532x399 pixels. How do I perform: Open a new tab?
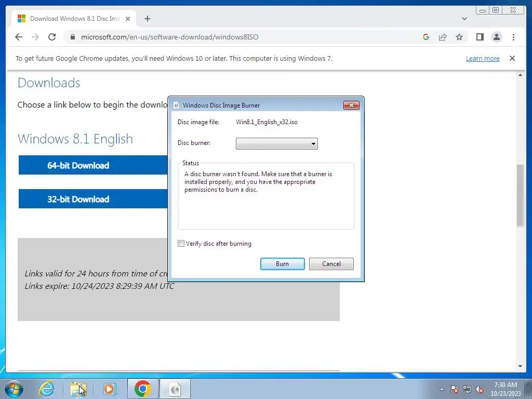pyautogui.click(x=147, y=19)
